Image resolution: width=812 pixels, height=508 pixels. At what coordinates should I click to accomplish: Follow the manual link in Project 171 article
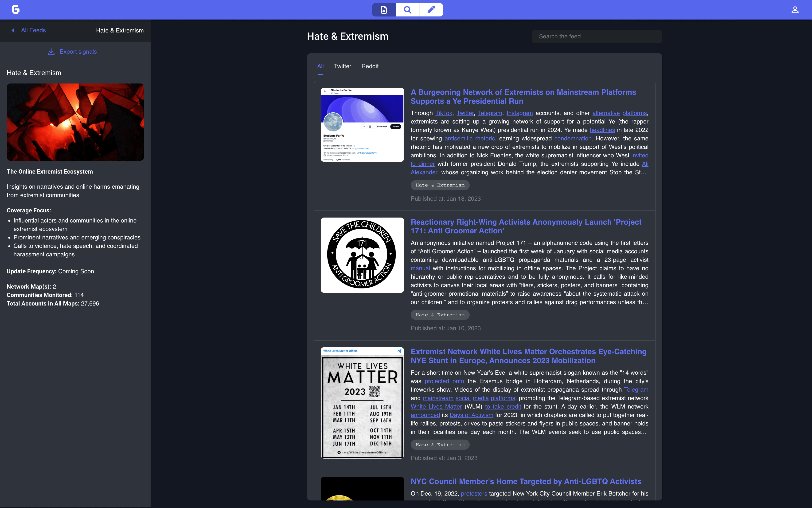(420, 268)
